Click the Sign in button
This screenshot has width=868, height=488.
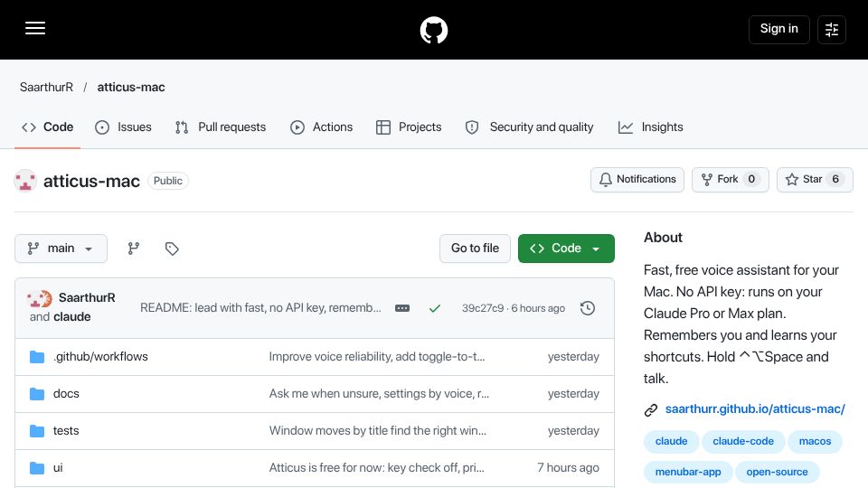[x=778, y=29]
